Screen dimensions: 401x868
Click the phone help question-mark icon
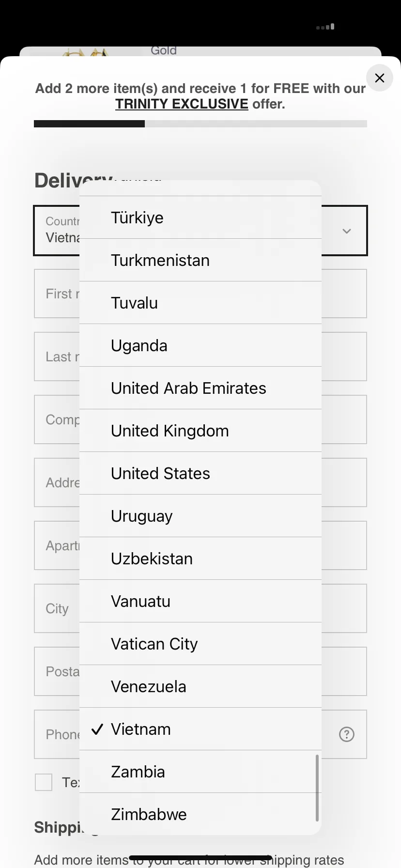(346, 734)
